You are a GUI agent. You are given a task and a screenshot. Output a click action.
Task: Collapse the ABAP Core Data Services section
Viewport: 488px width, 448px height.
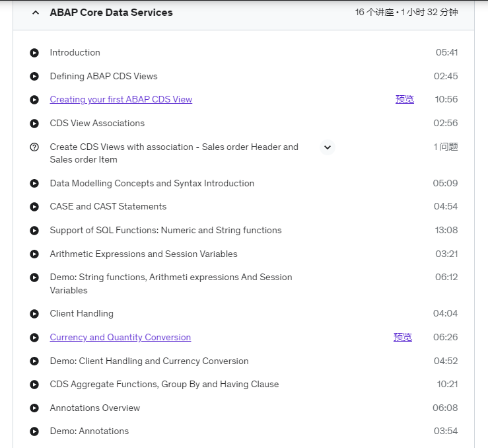(36, 13)
